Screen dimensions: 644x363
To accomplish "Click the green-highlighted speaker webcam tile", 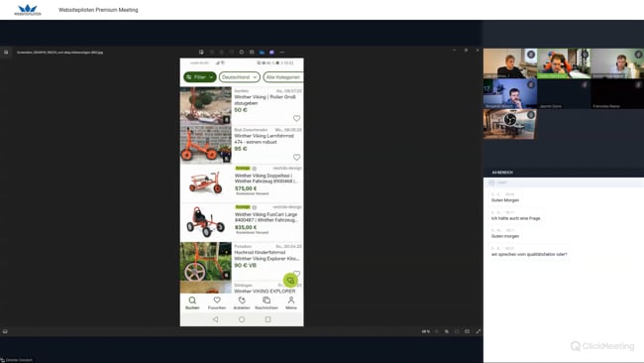I will [x=564, y=63].
